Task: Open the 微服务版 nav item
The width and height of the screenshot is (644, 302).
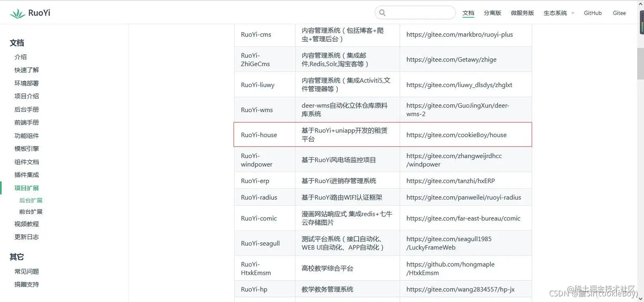Action: click(523, 13)
